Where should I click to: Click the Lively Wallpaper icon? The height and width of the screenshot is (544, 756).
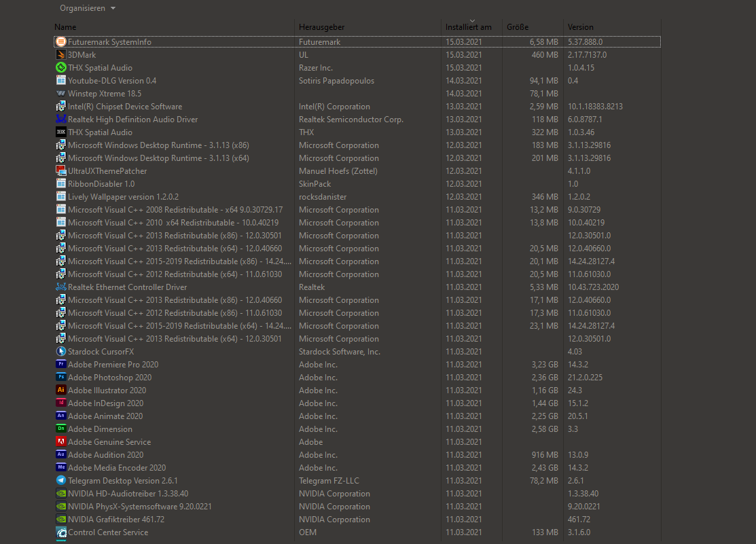point(60,197)
